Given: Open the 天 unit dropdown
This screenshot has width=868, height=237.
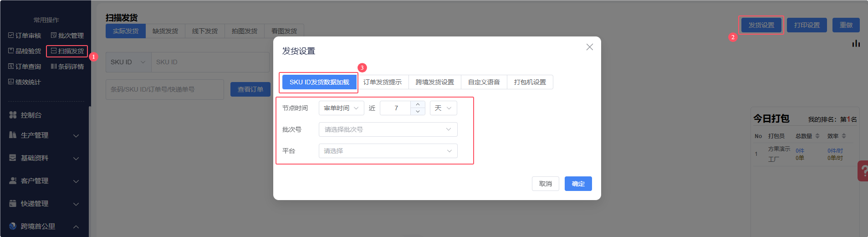Looking at the screenshot, I should (x=444, y=108).
